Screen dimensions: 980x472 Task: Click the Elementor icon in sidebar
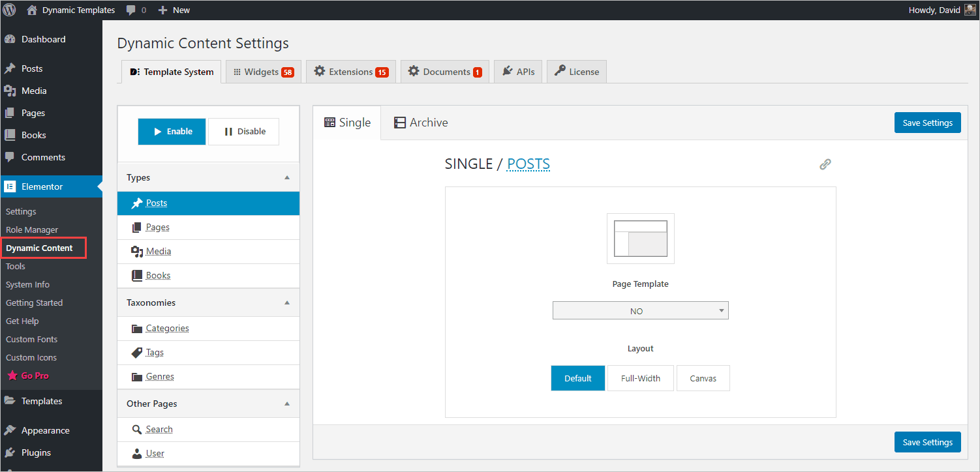pos(10,186)
